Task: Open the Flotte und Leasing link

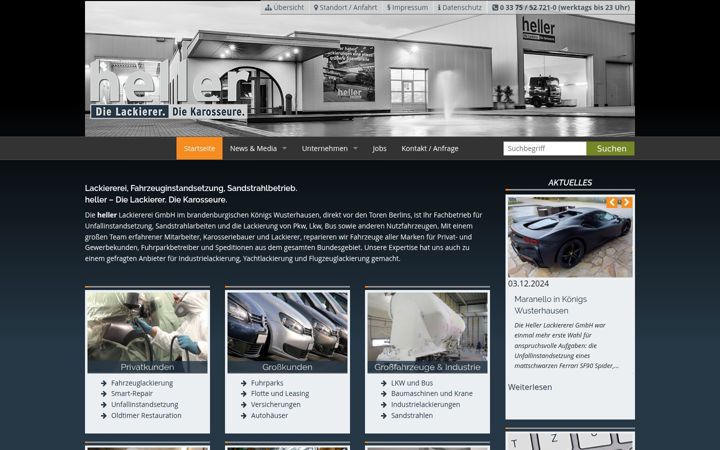Action: click(280, 394)
